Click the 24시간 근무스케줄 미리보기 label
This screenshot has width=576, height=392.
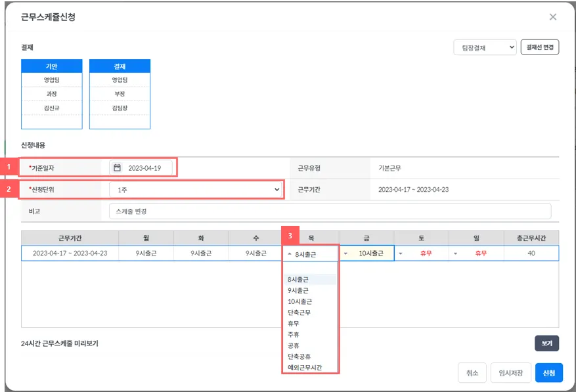[x=60, y=343]
